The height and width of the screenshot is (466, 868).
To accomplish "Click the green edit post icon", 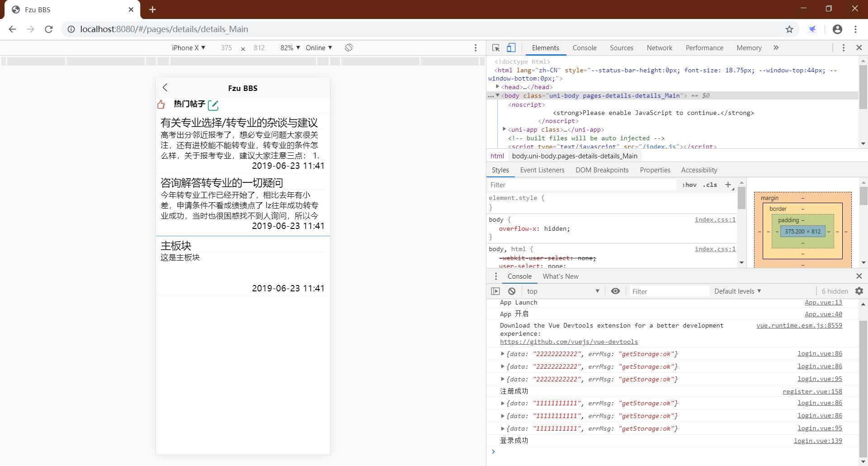I will [x=213, y=105].
